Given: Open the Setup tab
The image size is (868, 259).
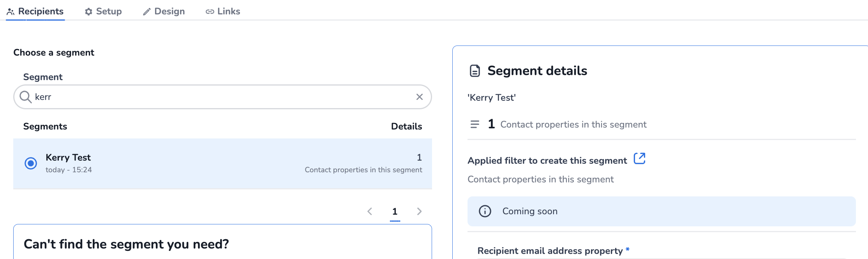Looking at the screenshot, I should click(x=103, y=11).
